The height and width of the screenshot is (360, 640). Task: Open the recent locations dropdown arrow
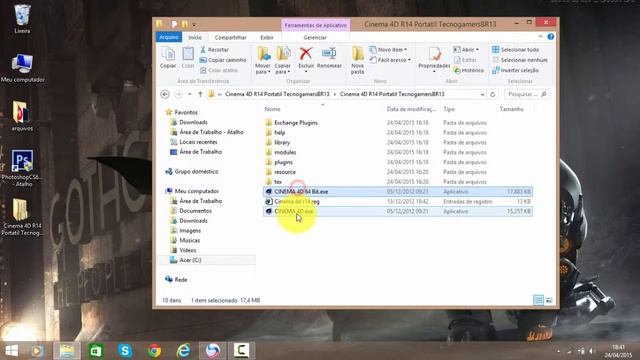pos(190,94)
